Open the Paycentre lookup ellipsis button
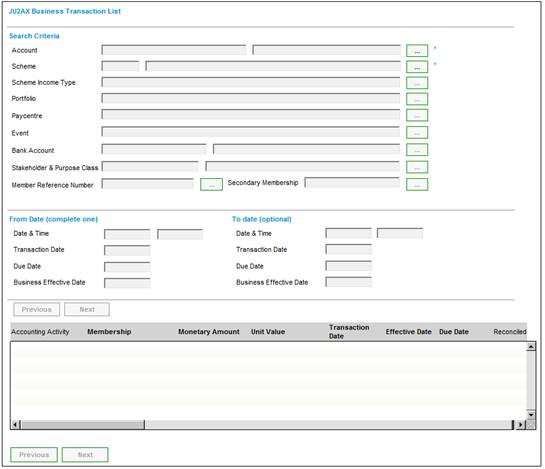545x469 pixels. coord(417,115)
